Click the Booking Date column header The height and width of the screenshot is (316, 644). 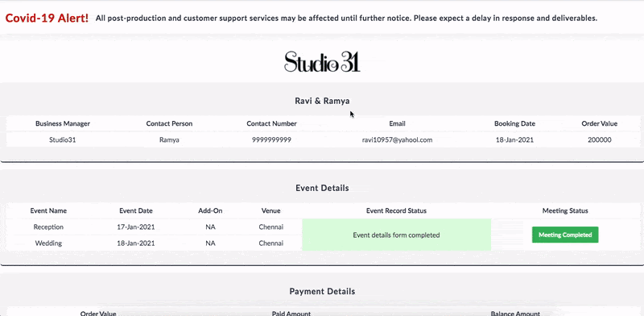[514, 123]
